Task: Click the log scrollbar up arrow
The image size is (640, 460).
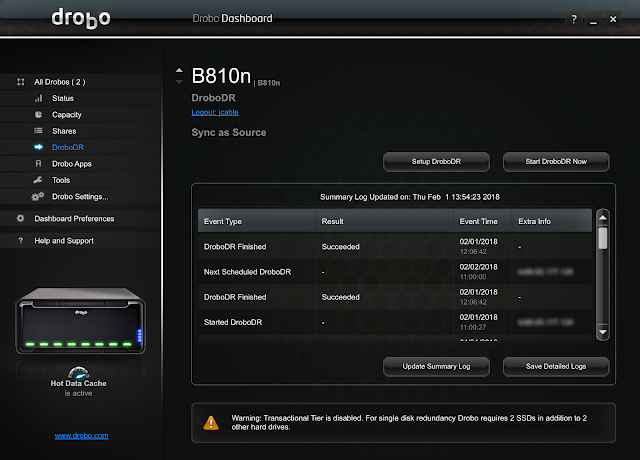Action: click(x=602, y=218)
